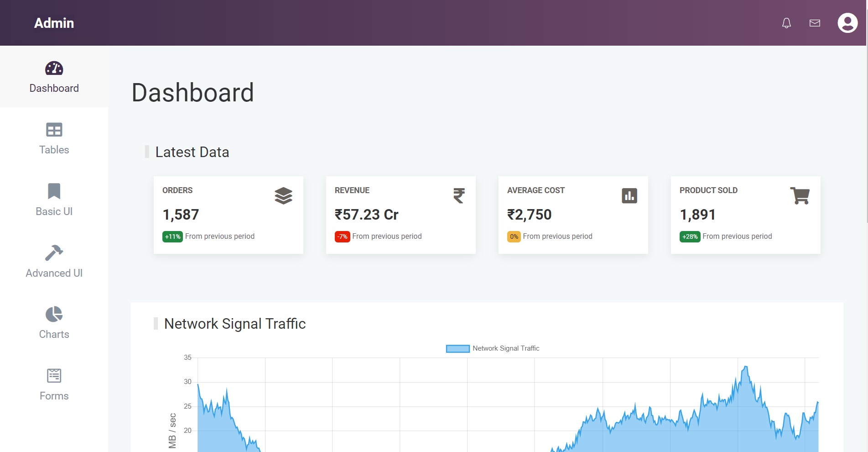Click the +28% product sold badge
The height and width of the screenshot is (452, 868).
point(690,237)
